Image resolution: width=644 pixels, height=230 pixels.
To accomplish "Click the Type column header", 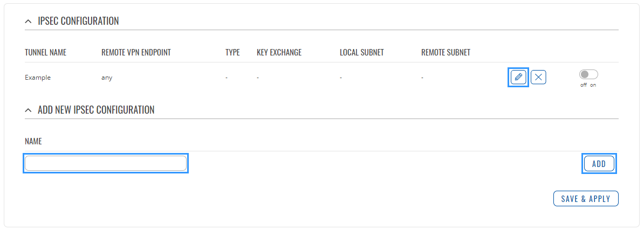I will point(232,53).
